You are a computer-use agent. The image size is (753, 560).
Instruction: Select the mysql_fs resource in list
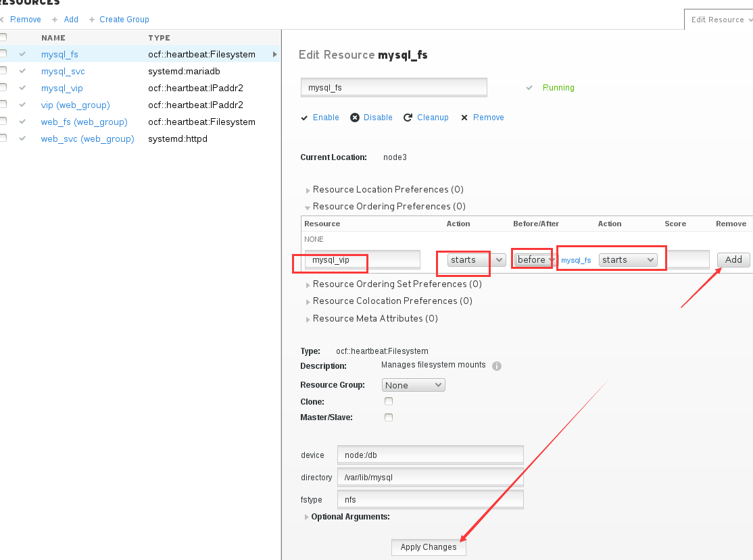(59, 55)
